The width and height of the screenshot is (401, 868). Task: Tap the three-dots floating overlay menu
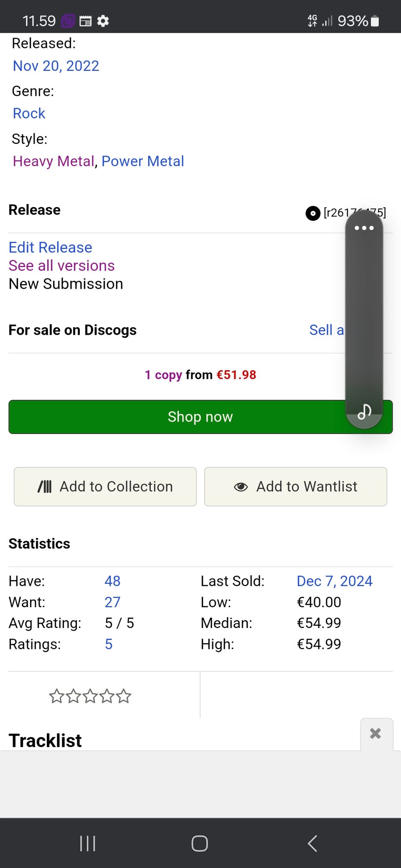tap(364, 228)
